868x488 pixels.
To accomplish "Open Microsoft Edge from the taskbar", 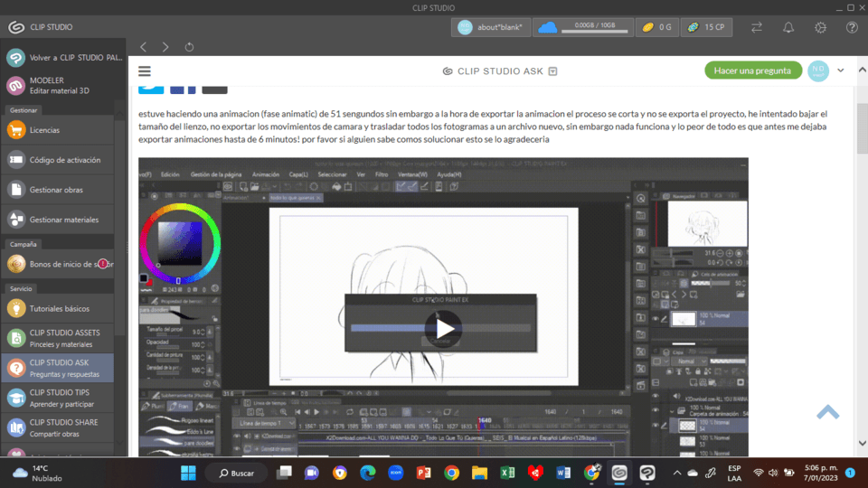I will (368, 473).
